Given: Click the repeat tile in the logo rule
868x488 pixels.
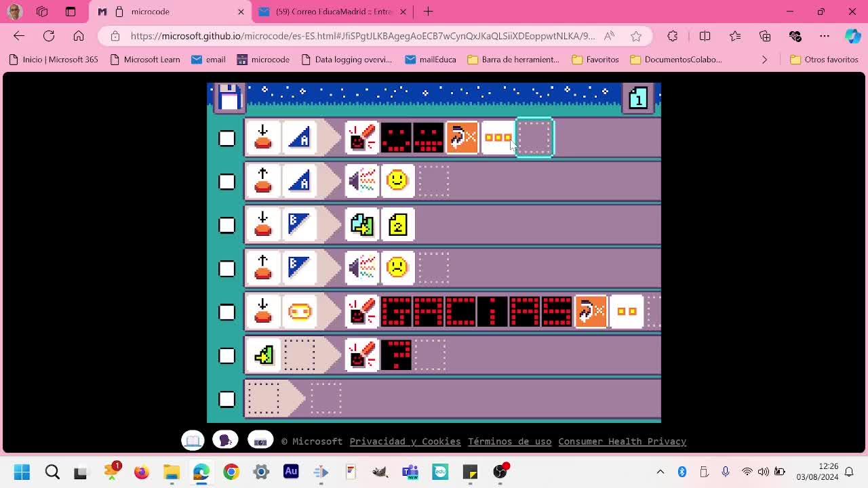Looking at the screenshot, I should pyautogui.click(x=591, y=312).
